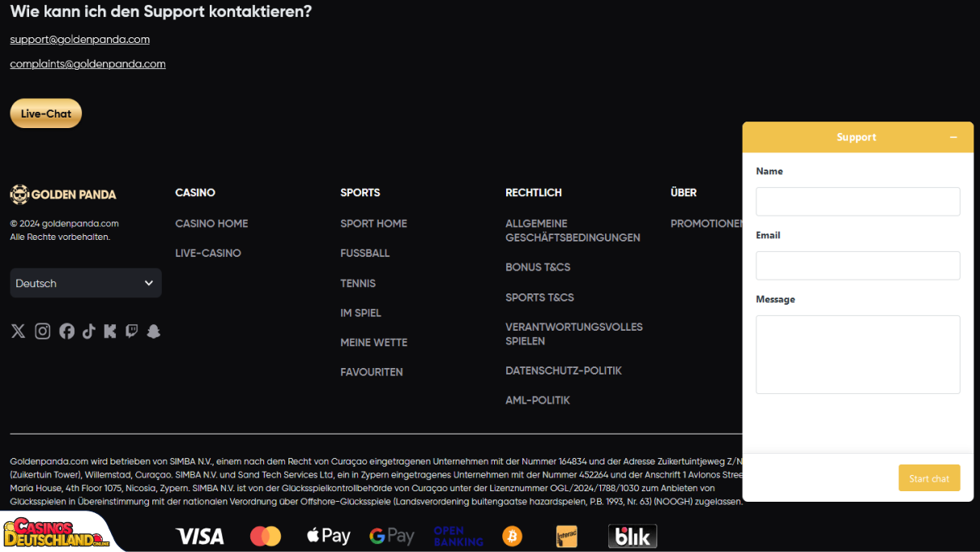Open the Deutsch language dropdown

[x=86, y=283]
